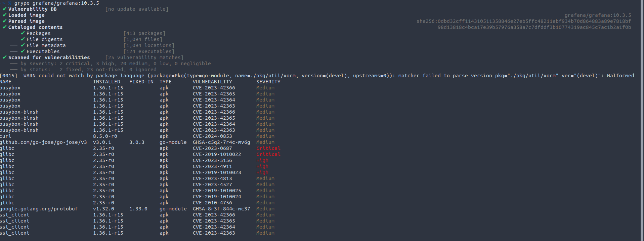Click 'CVE-2019-1010022' vulnerability ID
644x241 pixels.
coord(217,154)
